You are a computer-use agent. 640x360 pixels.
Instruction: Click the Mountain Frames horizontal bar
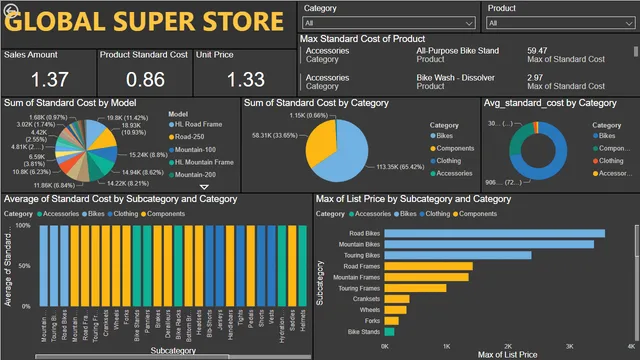[x=427, y=278]
